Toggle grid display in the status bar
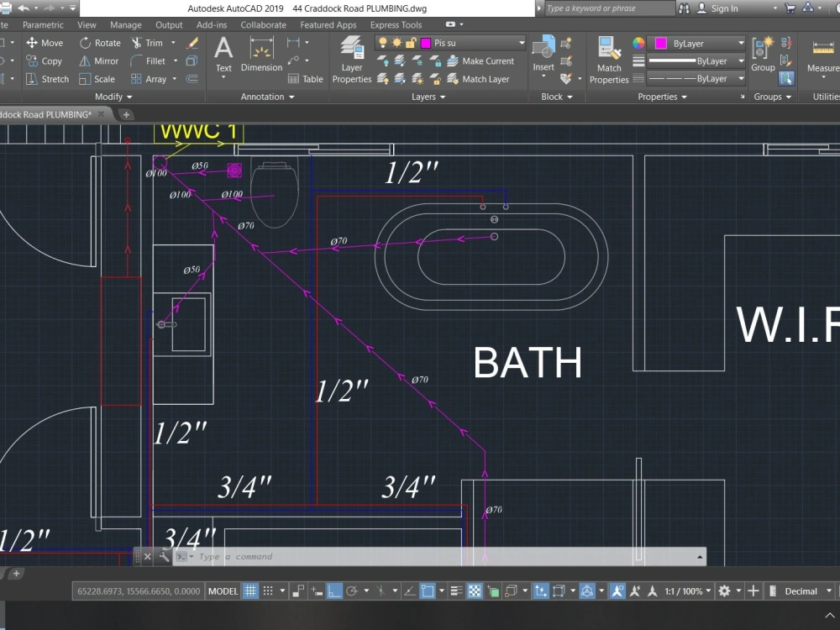 pos(249,591)
